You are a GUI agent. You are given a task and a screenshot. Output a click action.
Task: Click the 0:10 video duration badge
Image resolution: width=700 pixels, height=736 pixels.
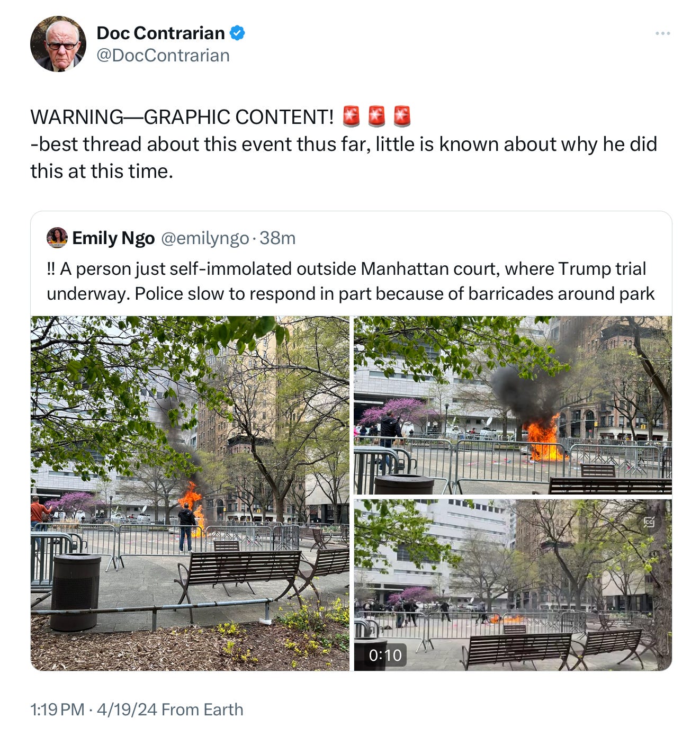click(385, 656)
